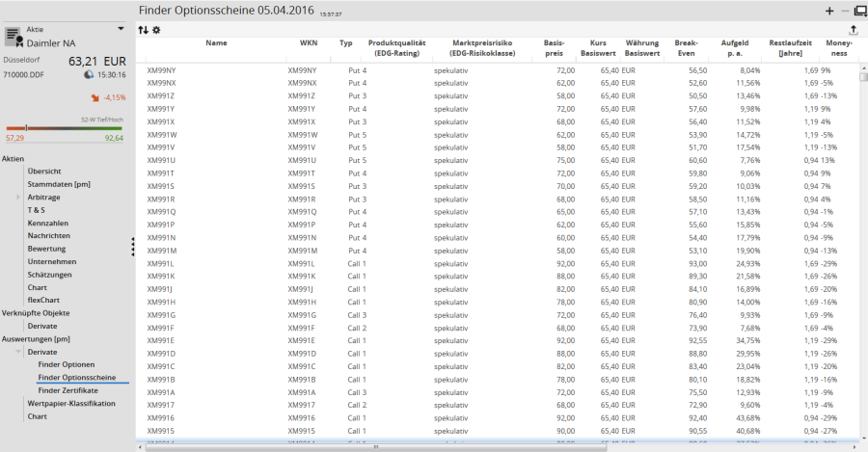Select Finder Optionen in sidebar
Image resolution: width=868 pixels, height=452 pixels.
click(66, 364)
